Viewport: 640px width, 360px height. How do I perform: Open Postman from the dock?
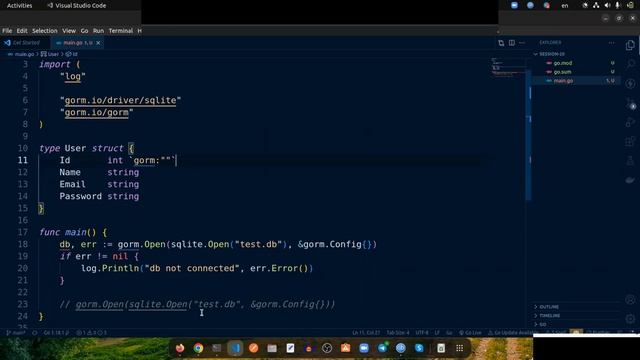click(x=253, y=348)
